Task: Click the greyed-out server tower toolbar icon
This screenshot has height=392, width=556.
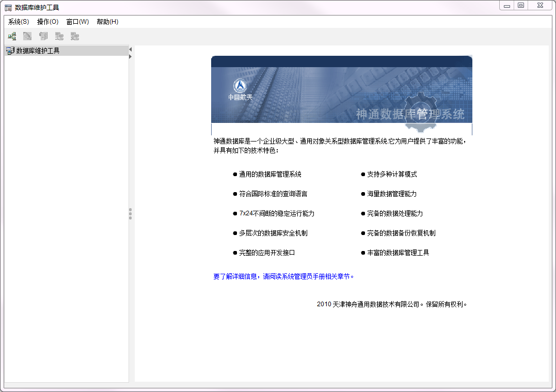Action: (43, 36)
